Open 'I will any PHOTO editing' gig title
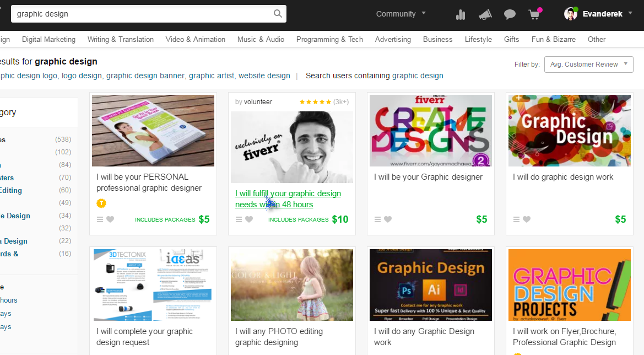The width and height of the screenshot is (644, 355). 279,337
